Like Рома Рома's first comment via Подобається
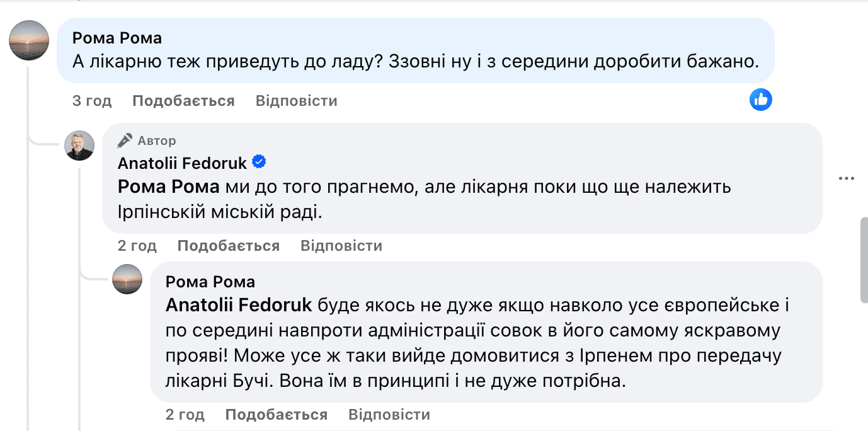 click(183, 100)
